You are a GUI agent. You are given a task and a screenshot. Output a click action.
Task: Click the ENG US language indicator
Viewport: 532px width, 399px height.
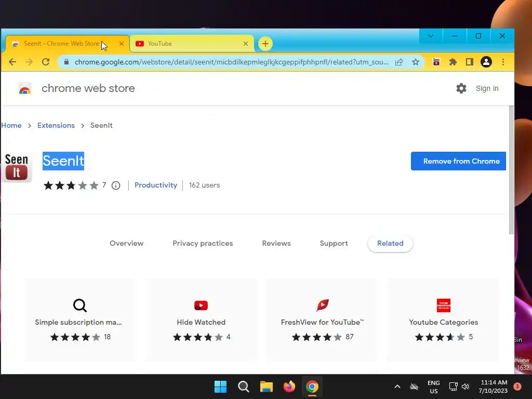434,387
